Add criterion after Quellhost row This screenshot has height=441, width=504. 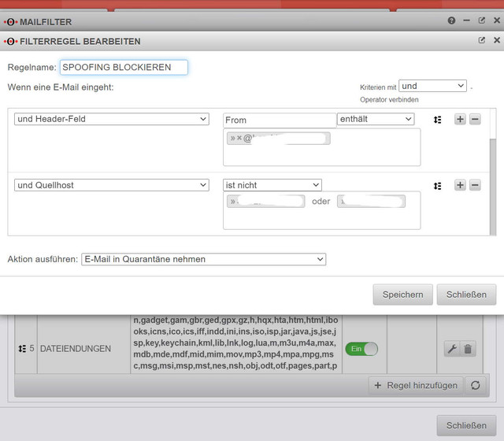tap(460, 185)
